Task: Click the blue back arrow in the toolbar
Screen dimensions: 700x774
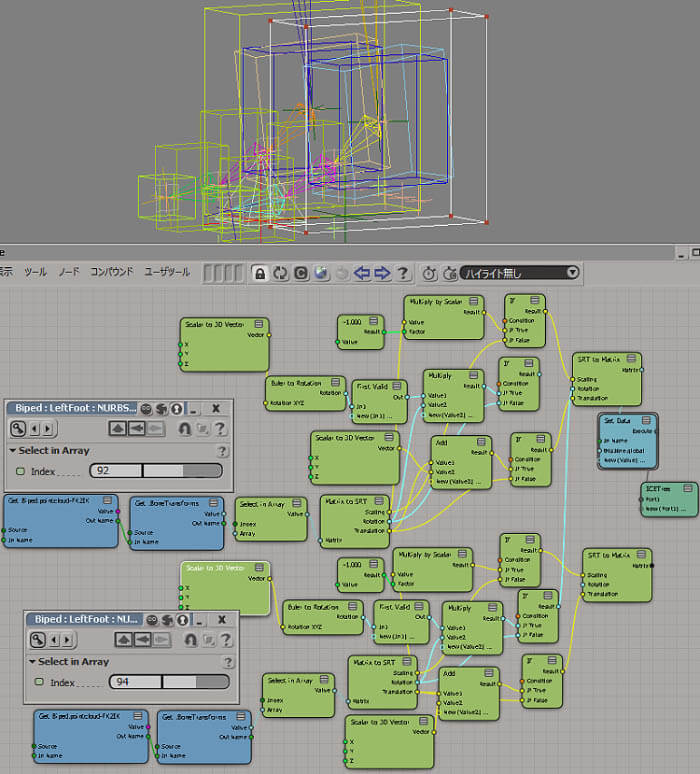Action: tap(362, 273)
